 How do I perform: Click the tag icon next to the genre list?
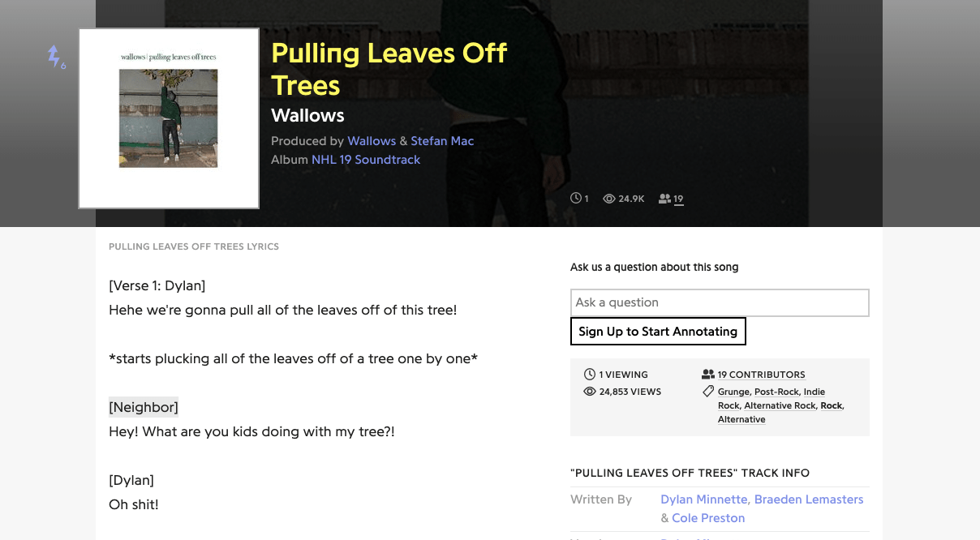coord(707,391)
